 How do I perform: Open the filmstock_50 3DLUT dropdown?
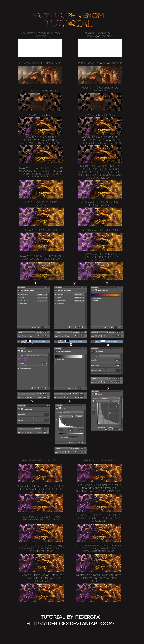[42, 294]
